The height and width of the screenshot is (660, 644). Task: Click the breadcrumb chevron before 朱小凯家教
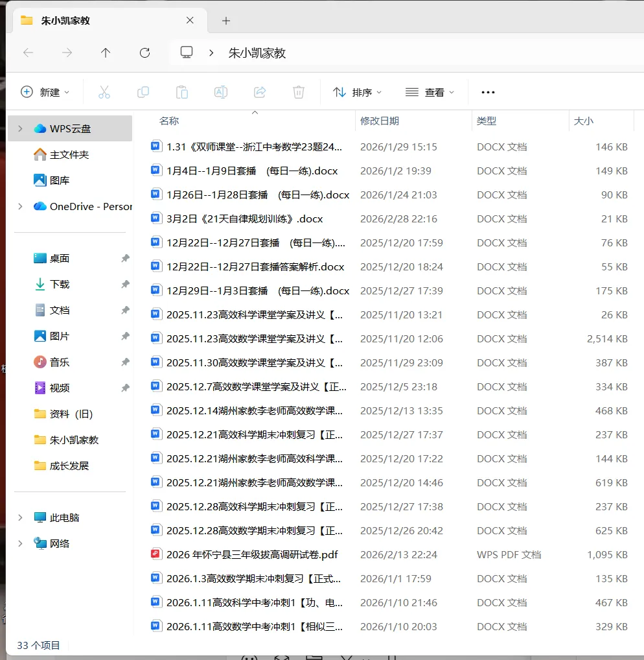pos(211,53)
